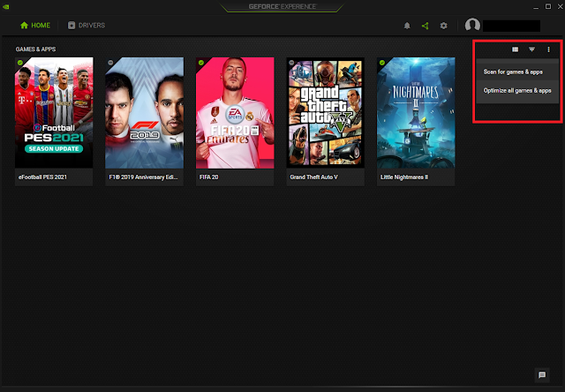Click optimized check badge on FIFA 20
Viewport: 565px width, 392px height.
click(201, 63)
